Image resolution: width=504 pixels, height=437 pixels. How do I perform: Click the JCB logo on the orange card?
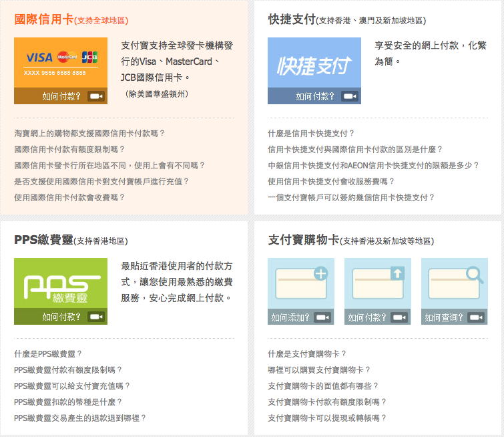coord(89,57)
